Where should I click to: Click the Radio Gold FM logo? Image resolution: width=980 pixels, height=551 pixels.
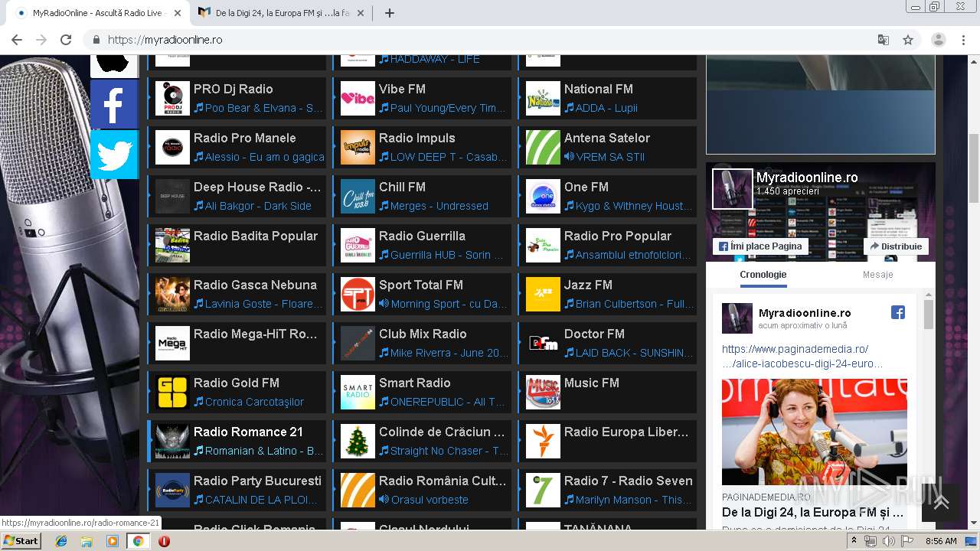coord(172,393)
